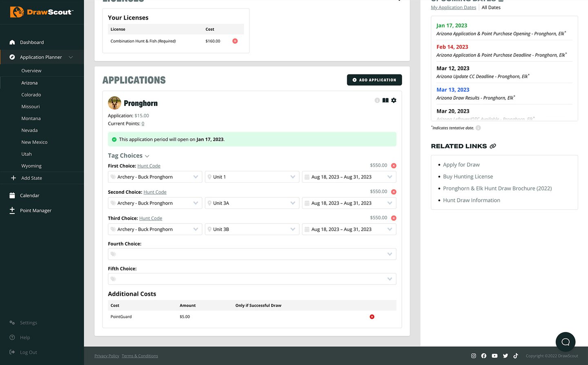
Task: Open Help question icon
Action: (12, 337)
